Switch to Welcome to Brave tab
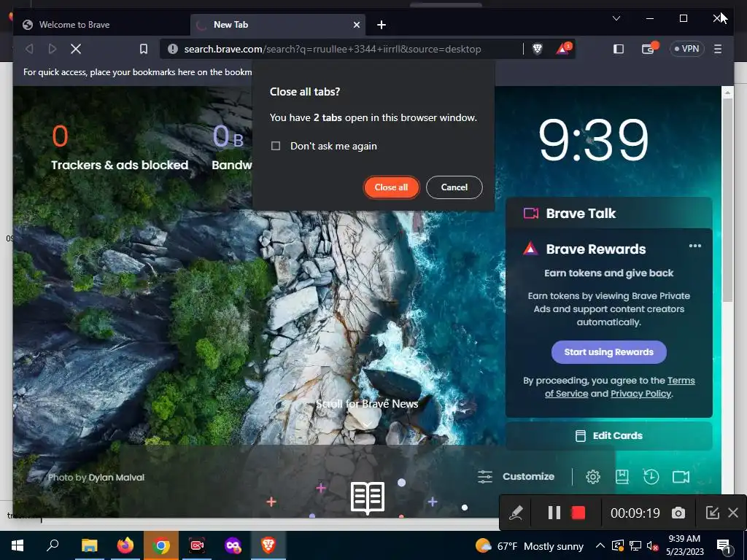This screenshot has height=560, width=747. (x=101, y=25)
